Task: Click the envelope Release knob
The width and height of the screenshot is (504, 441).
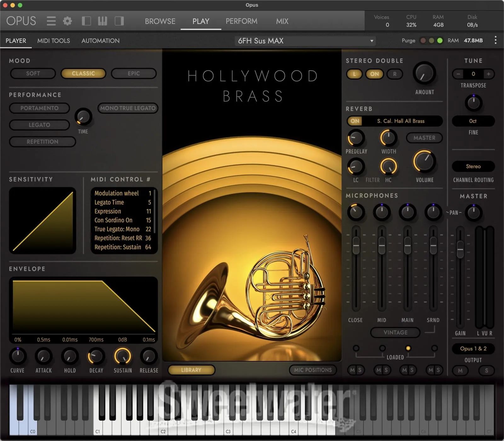Action: 148,356
